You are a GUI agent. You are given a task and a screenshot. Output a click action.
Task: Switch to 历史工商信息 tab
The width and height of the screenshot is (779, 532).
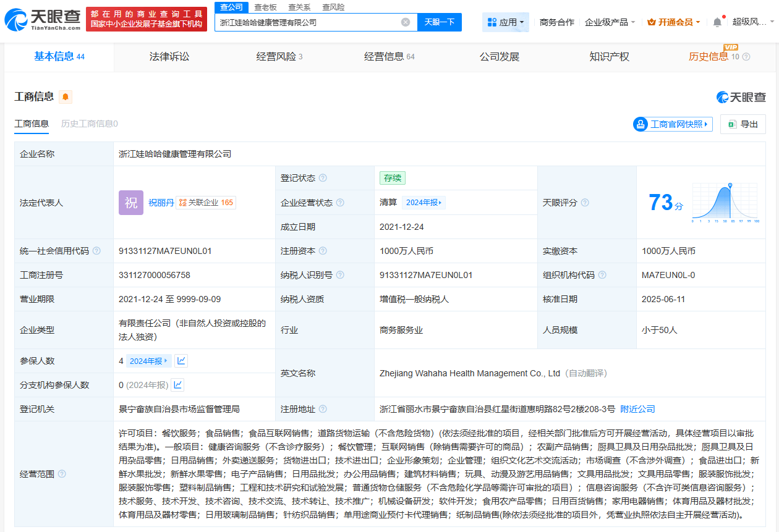[90, 123]
